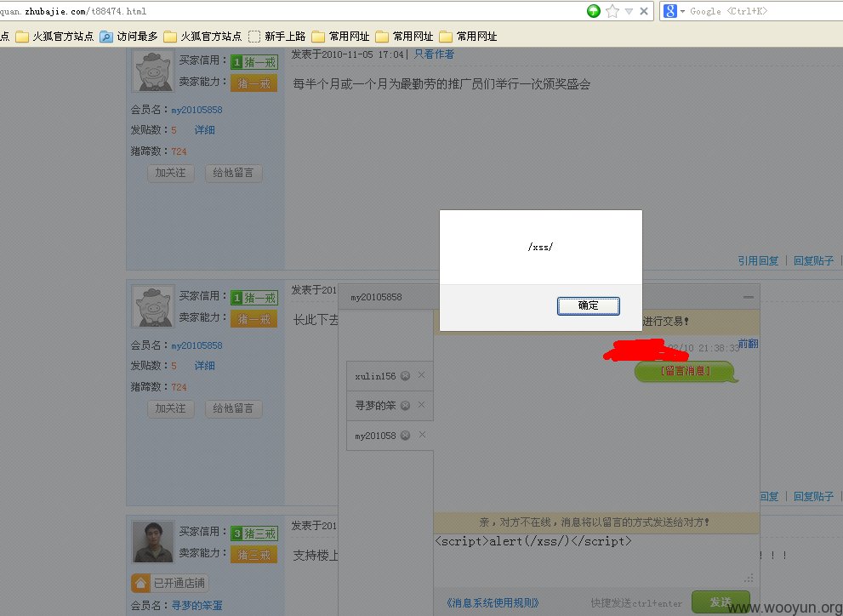Click the green 发送 button
The height and width of the screenshot is (616, 843).
tap(721, 602)
